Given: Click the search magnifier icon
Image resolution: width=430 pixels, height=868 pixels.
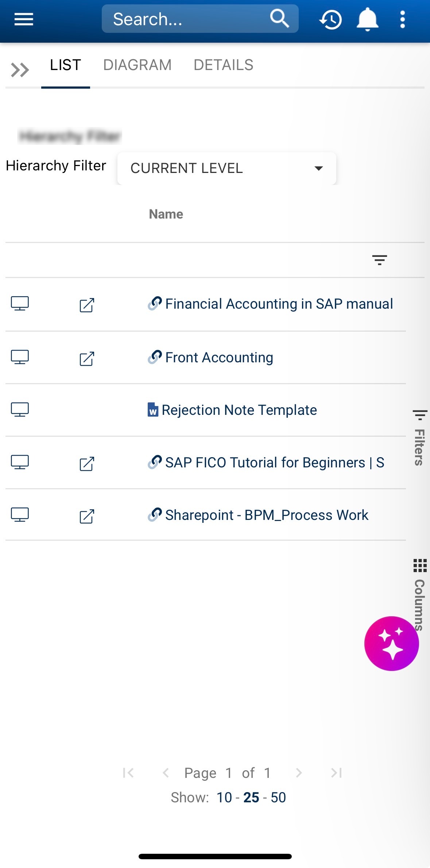Looking at the screenshot, I should click(x=279, y=19).
